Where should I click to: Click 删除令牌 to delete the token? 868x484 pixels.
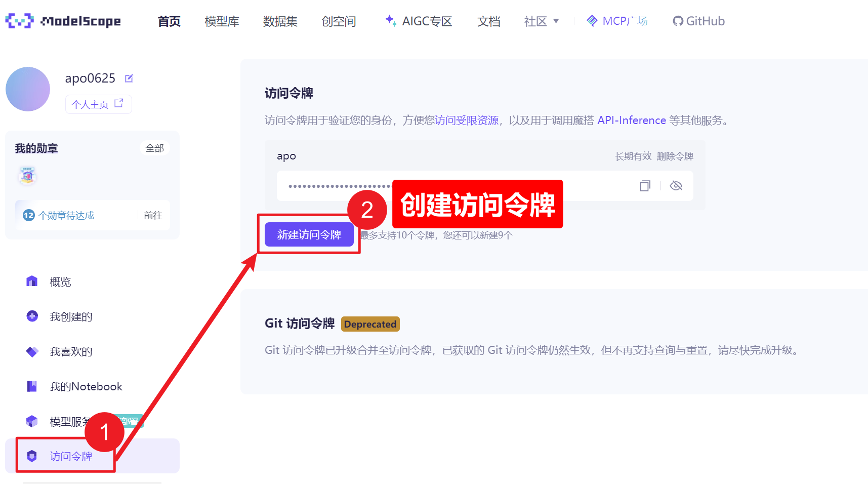coord(676,156)
